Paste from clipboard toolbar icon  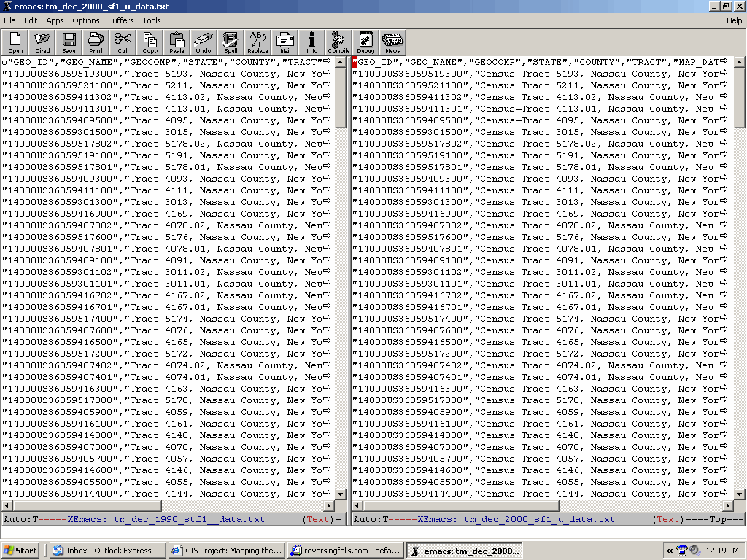coord(177,42)
